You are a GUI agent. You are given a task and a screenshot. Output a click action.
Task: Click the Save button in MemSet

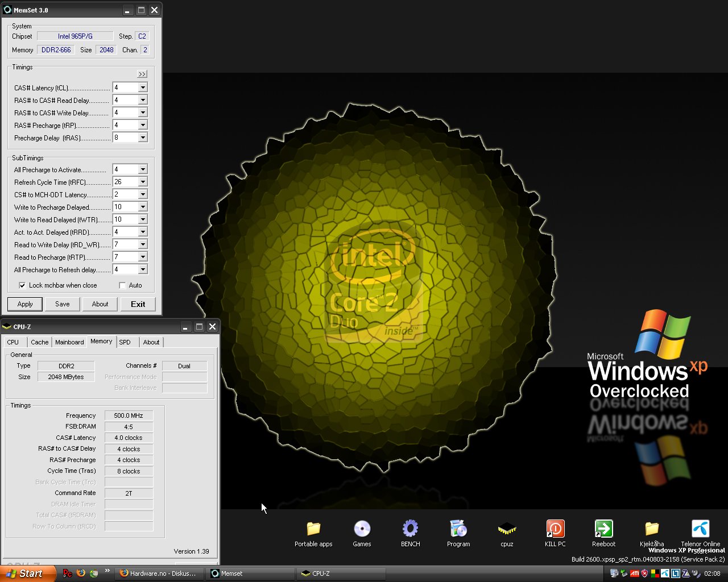point(63,304)
